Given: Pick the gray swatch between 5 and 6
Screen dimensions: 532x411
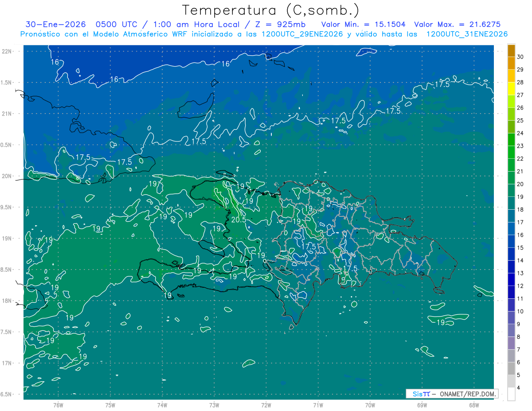Looking at the screenshot, I should click(x=511, y=369).
